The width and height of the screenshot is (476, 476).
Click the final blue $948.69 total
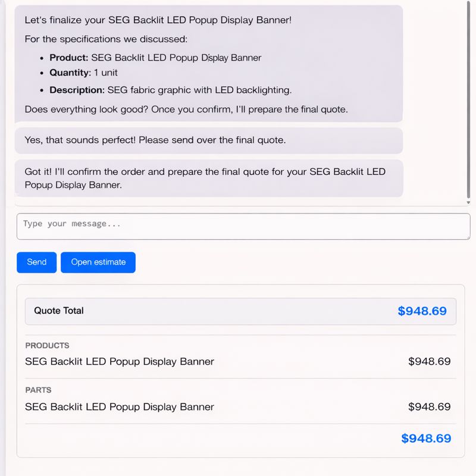coord(426,438)
